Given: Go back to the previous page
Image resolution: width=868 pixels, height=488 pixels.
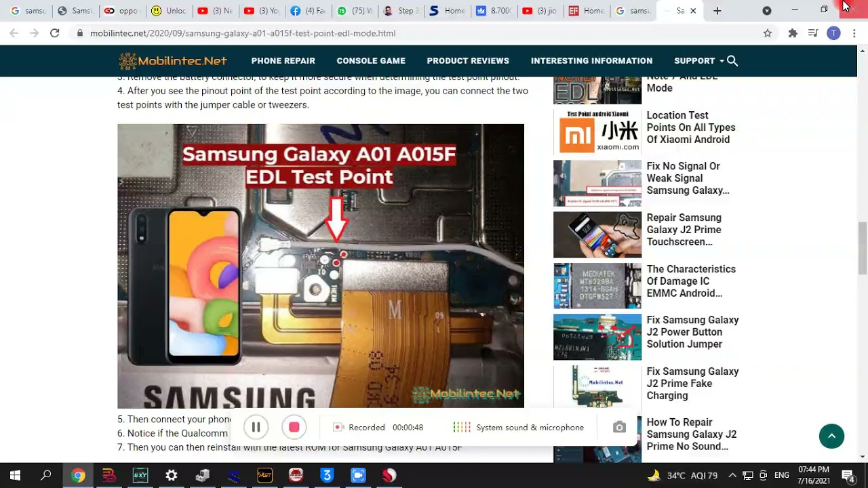Looking at the screenshot, I should click(x=14, y=33).
